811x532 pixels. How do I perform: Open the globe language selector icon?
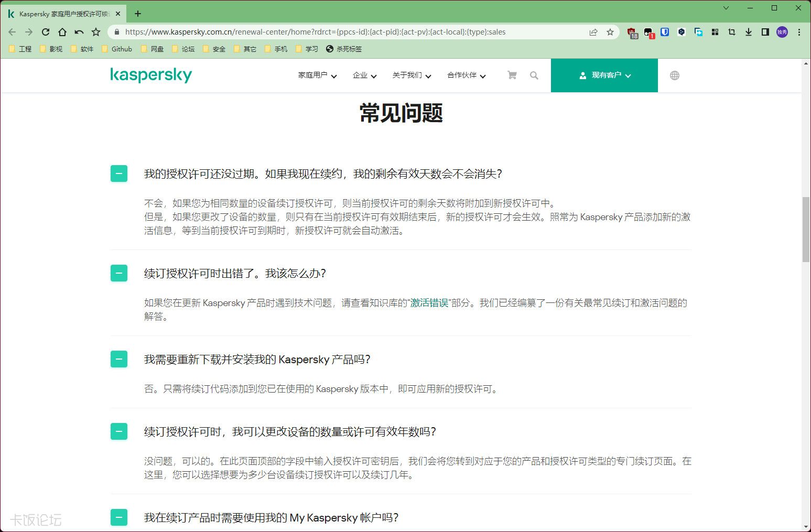point(675,75)
